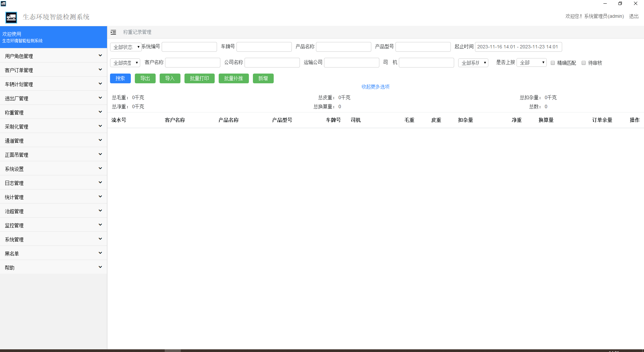
Task: Click the 扣杂量 column header
Action: click(466, 120)
